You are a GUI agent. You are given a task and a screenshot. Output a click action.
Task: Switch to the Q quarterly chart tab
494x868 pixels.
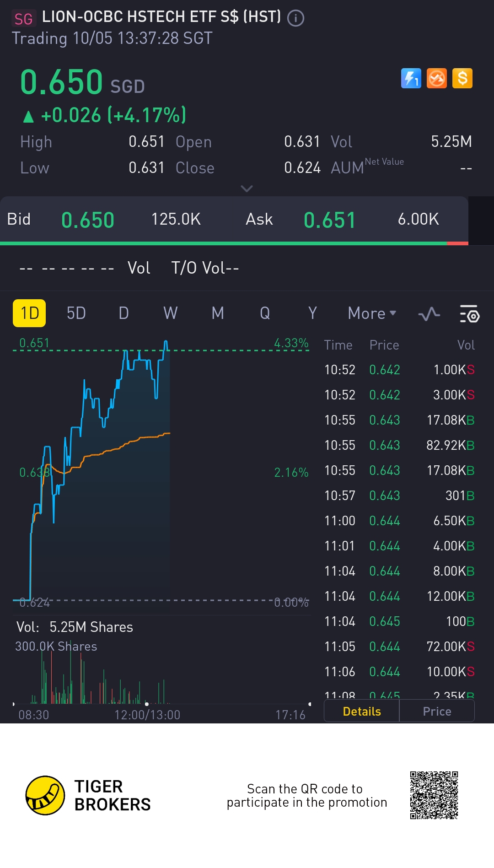pos(265,313)
